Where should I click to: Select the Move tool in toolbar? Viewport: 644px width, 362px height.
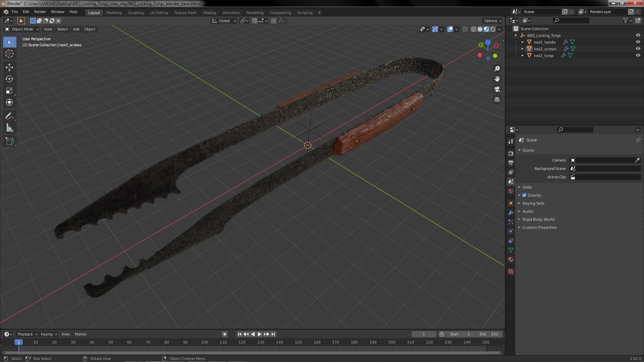[x=9, y=67]
